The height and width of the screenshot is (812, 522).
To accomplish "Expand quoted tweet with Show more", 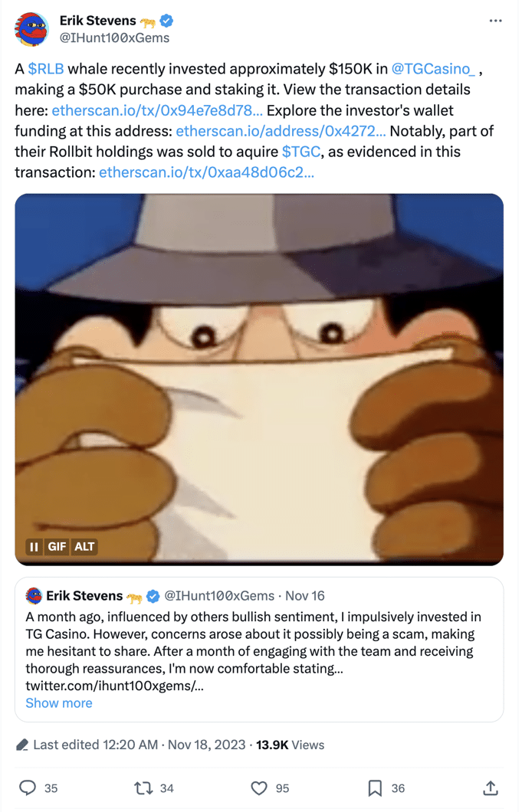I will [x=59, y=703].
